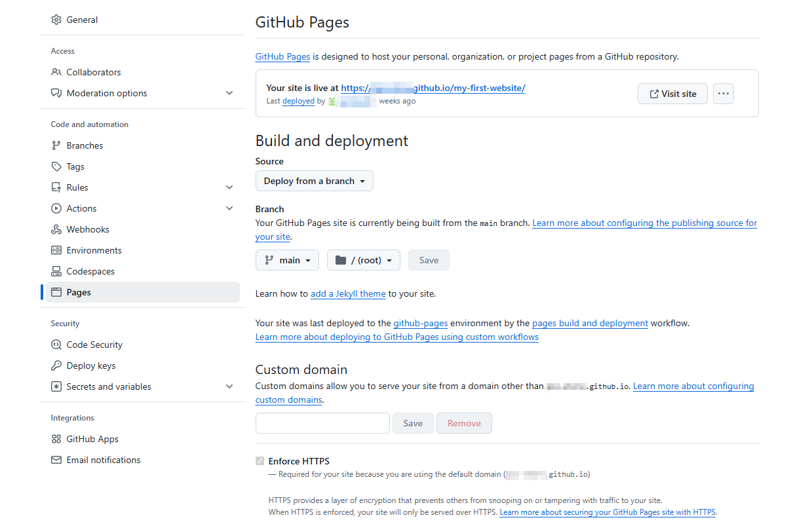Toggle the Enforce HTTPS checkbox
812x524 pixels.
coord(260,460)
